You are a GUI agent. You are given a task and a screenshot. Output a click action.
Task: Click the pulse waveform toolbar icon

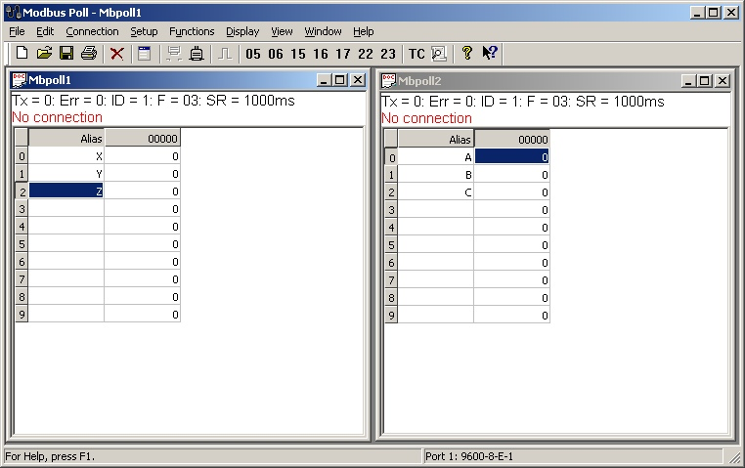click(x=225, y=54)
